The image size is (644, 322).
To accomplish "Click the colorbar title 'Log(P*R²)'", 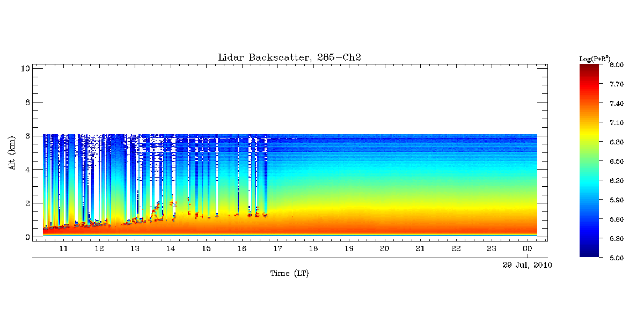I will click(596, 58).
